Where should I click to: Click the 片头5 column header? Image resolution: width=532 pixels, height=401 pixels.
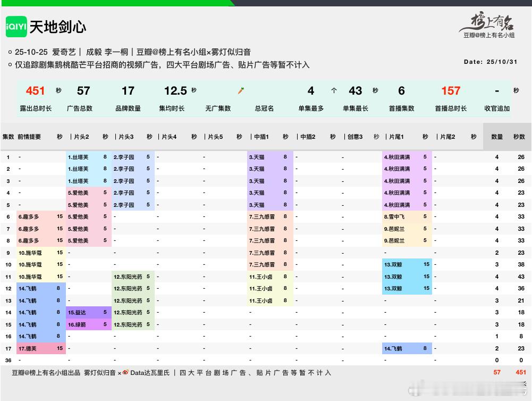tap(215, 137)
